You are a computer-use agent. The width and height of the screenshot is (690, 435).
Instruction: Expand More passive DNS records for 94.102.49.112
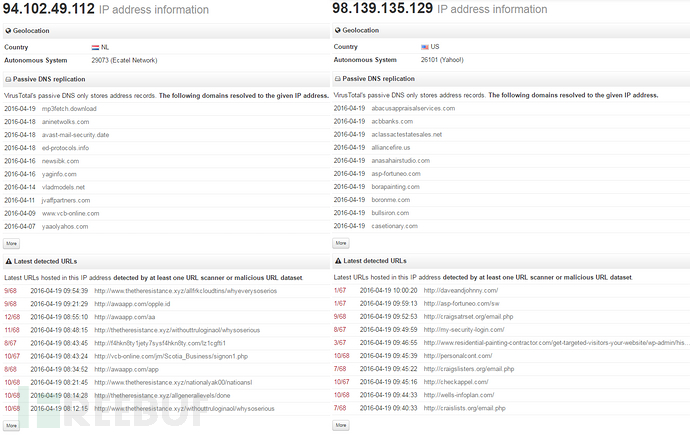[x=12, y=243]
